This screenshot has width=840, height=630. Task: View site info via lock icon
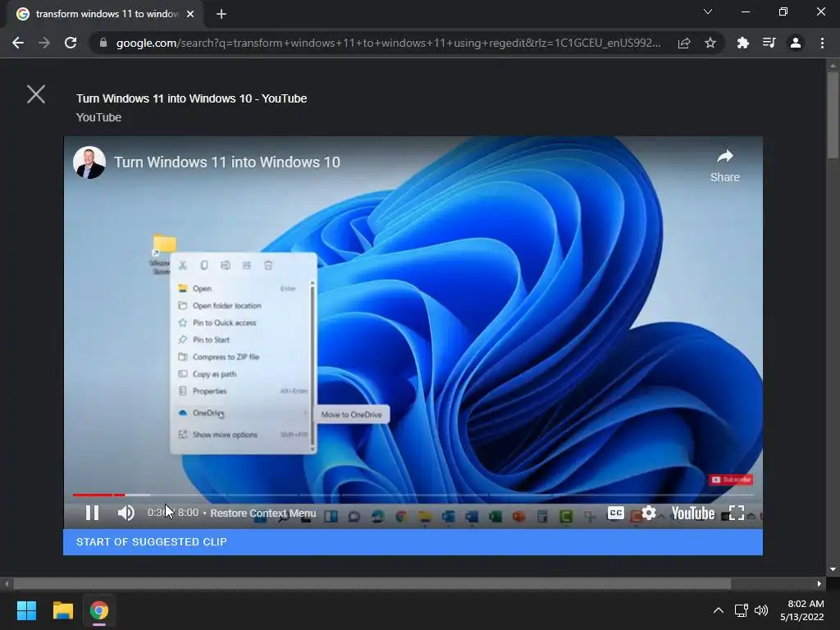click(103, 43)
